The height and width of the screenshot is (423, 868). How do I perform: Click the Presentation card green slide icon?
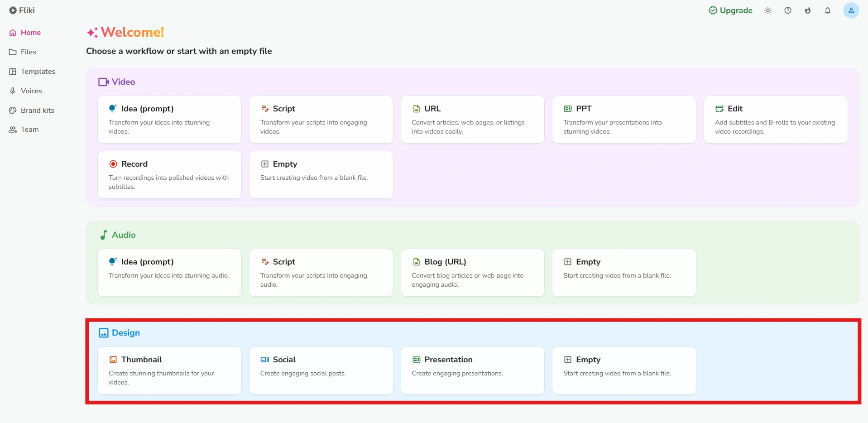coord(417,360)
